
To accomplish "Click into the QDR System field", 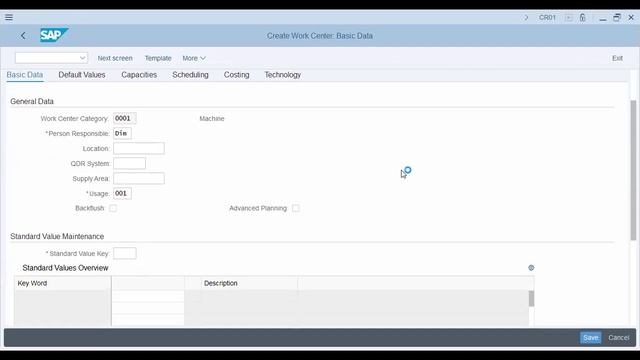I will coord(129,164).
